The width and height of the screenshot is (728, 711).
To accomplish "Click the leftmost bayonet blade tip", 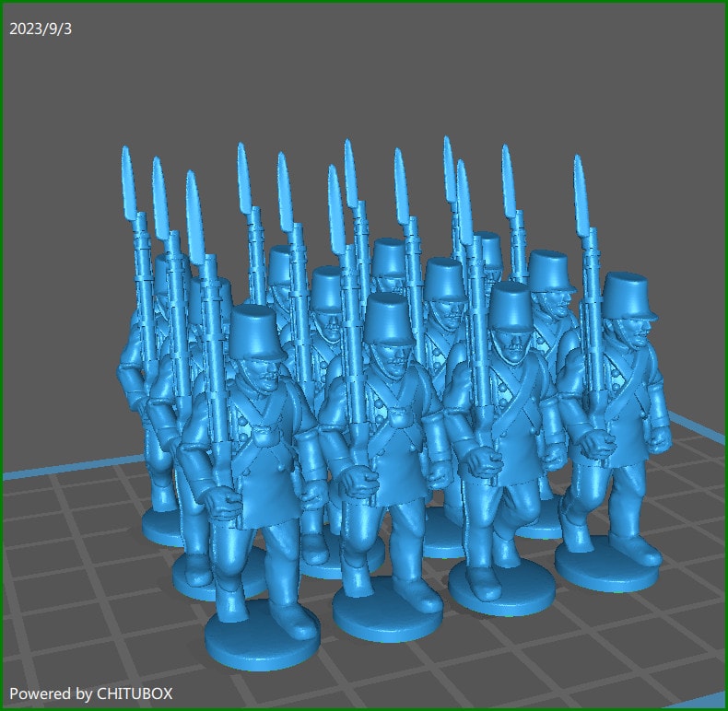I will pyautogui.click(x=127, y=166).
